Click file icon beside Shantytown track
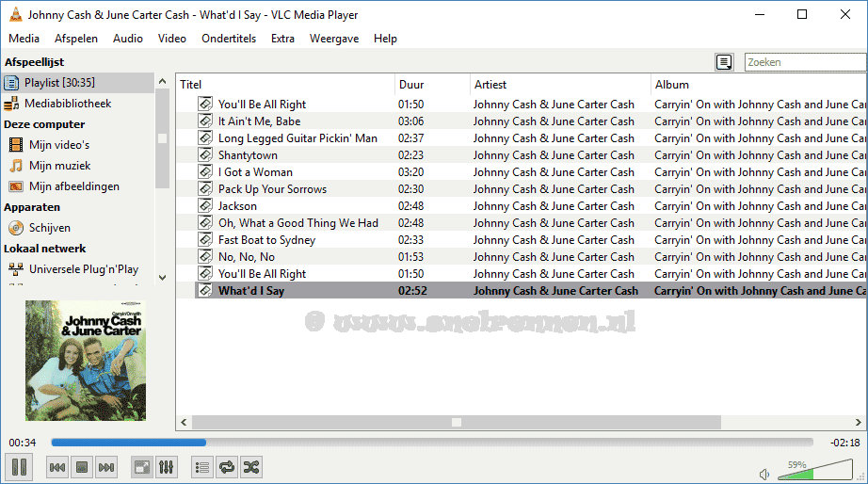 (x=205, y=154)
